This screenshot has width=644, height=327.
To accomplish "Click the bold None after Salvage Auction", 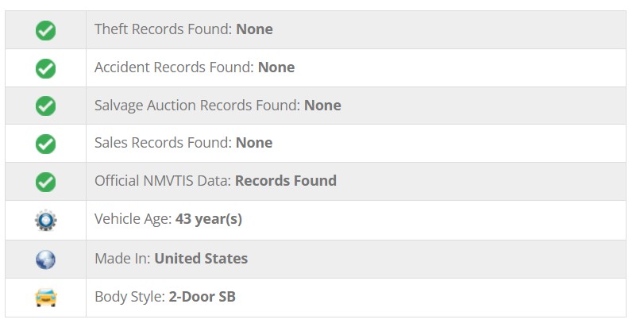I will click(322, 106).
